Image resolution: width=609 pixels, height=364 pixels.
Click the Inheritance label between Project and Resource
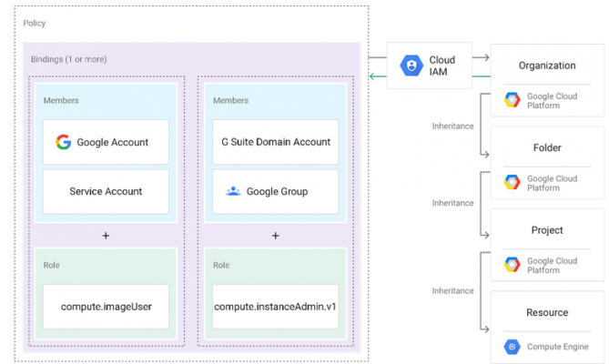[452, 290]
